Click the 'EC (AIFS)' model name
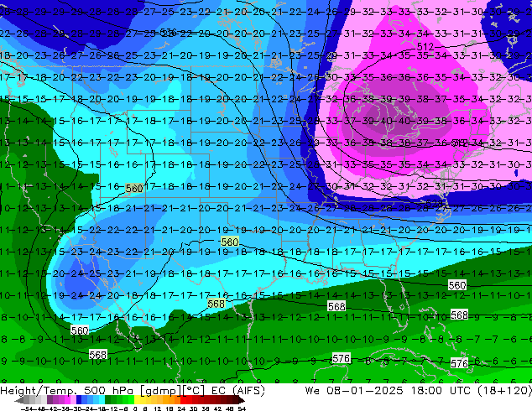This screenshot has width=532, height=411. coord(237,391)
